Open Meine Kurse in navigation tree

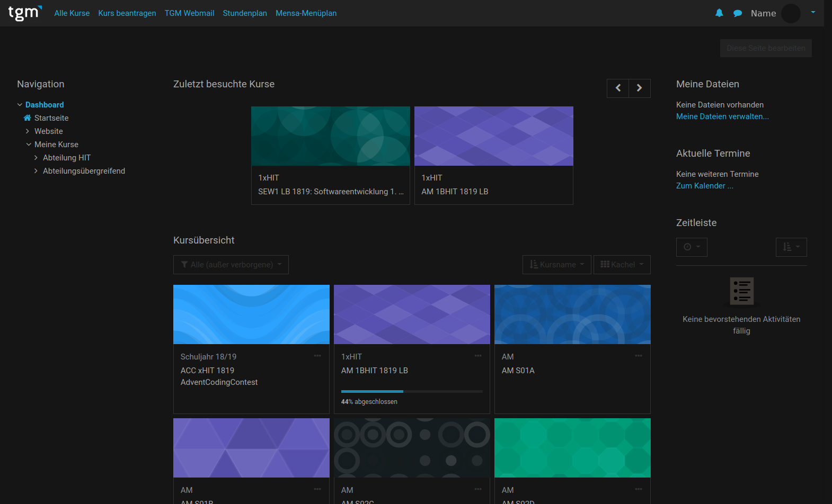tap(56, 145)
